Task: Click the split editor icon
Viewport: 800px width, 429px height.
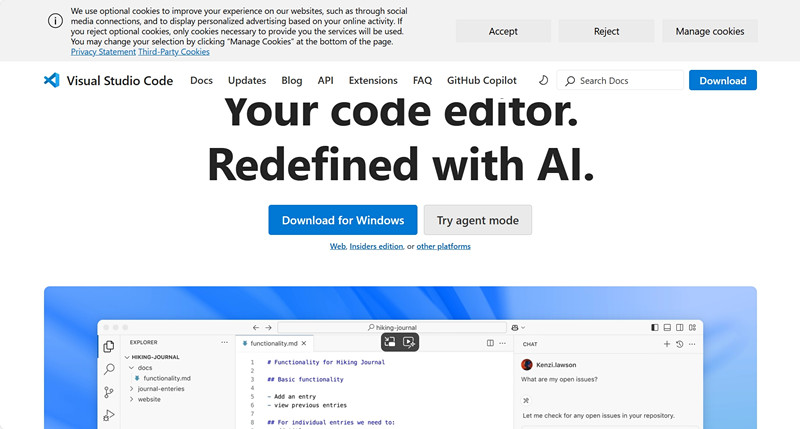Action: click(x=490, y=343)
